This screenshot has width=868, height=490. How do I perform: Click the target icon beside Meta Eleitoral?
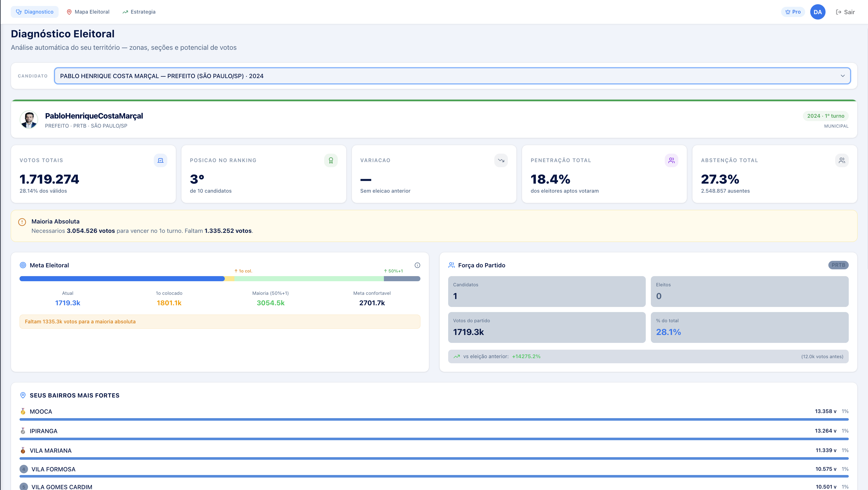click(x=23, y=265)
